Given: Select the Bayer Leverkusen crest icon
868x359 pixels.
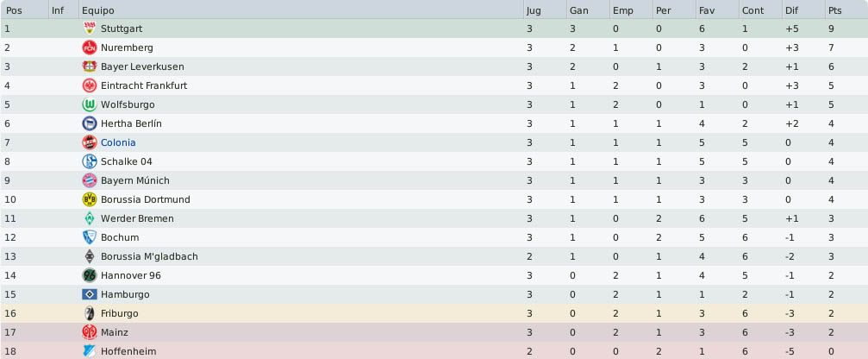Looking at the screenshot, I should tap(89, 66).
